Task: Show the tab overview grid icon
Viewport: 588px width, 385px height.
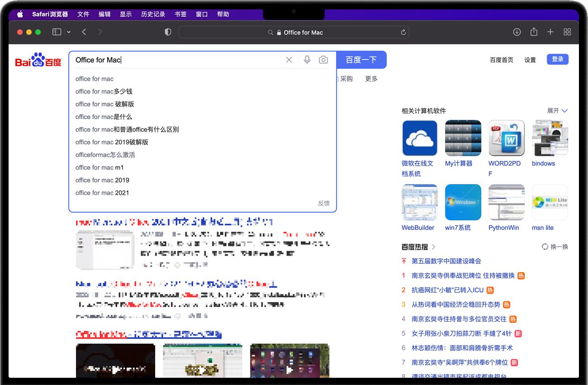Action: pyautogui.click(x=567, y=32)
